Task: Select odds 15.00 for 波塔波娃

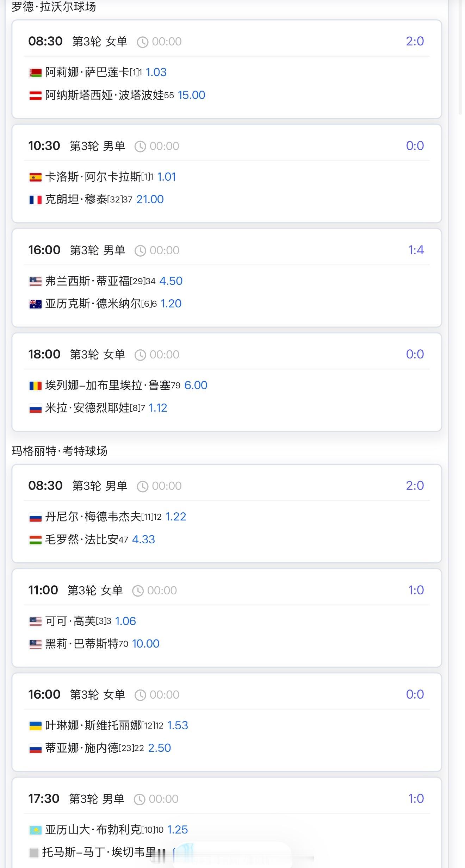Action: coord(191,95)
